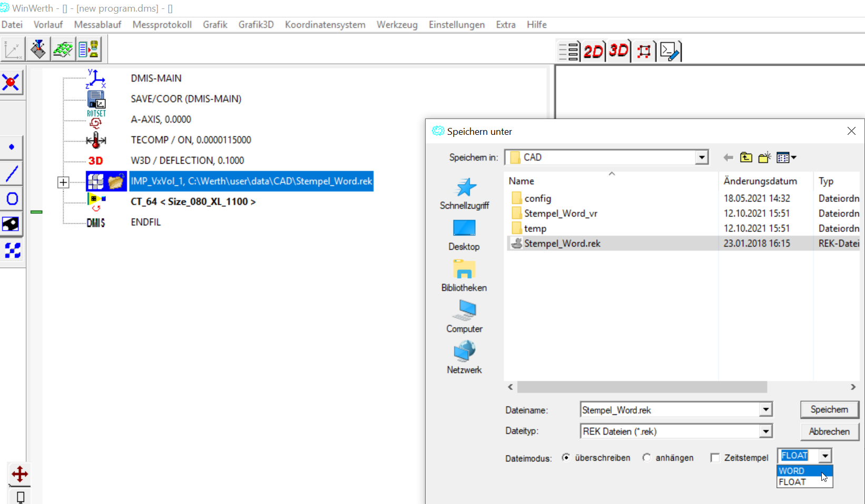This screenshot has height=504, width=865.
Task: Open the Messablauf menu
Action: click(97, 25)
